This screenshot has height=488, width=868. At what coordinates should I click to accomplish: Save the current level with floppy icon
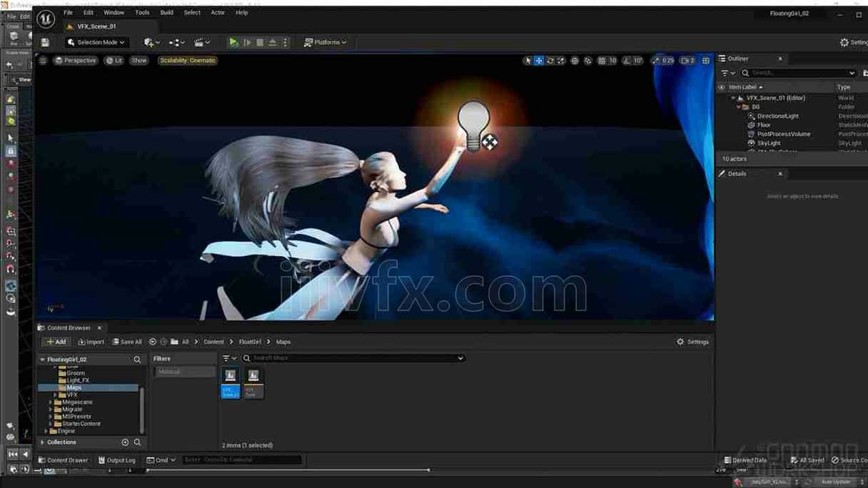point(45,43)
